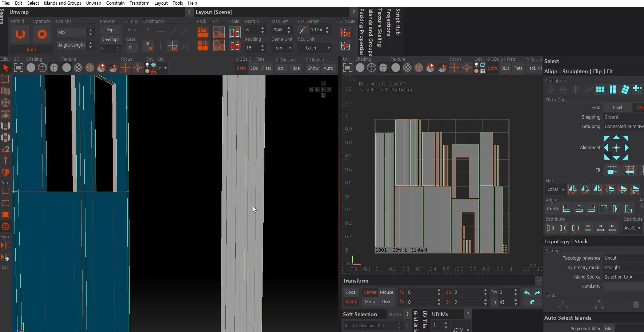Click the Optimize icon in Unwrap panel
The height and width of the screenshot is (332, 644).
pos(42,35)
